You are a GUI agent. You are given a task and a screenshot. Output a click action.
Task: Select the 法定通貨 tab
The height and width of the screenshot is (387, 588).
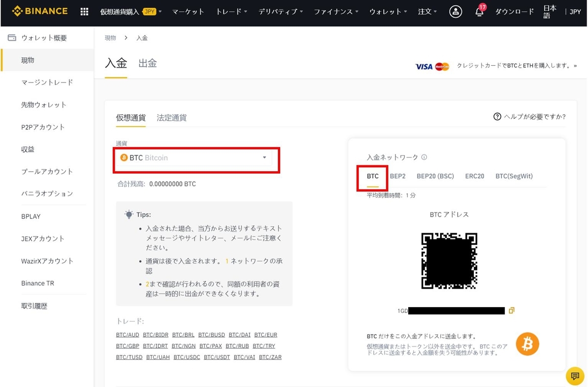(x=171, y=118)
